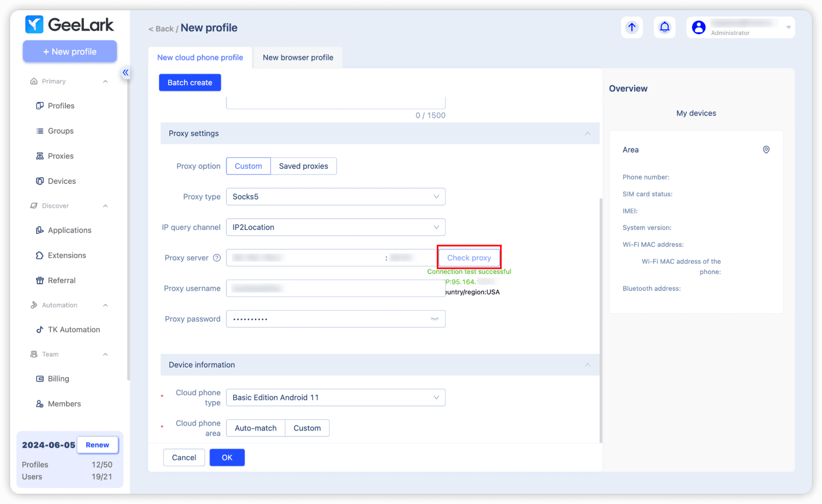Viewport: 822px width, 504px height.
Task: Click the Referral menu item
Action: (62, 281)
